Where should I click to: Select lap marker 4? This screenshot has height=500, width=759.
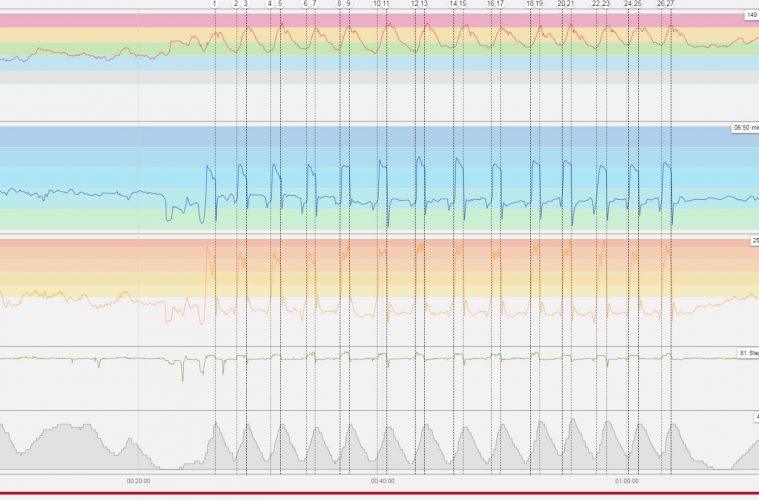click(x=270, y=4)
